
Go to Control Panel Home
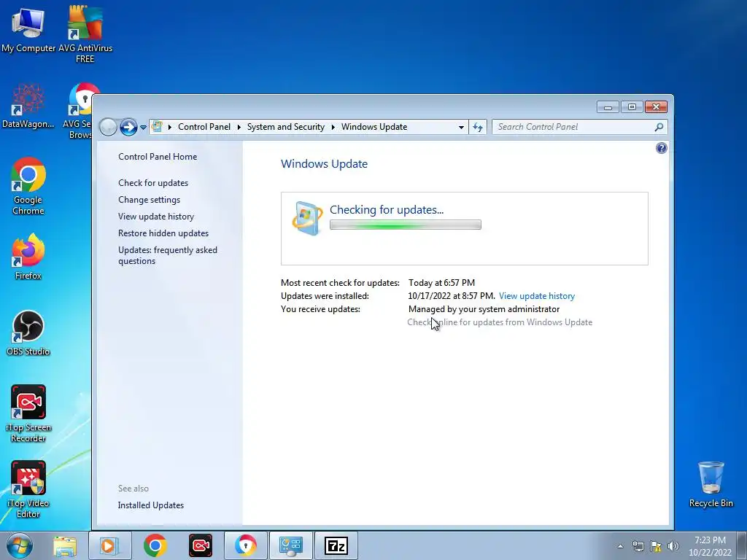tap(158, 157)
